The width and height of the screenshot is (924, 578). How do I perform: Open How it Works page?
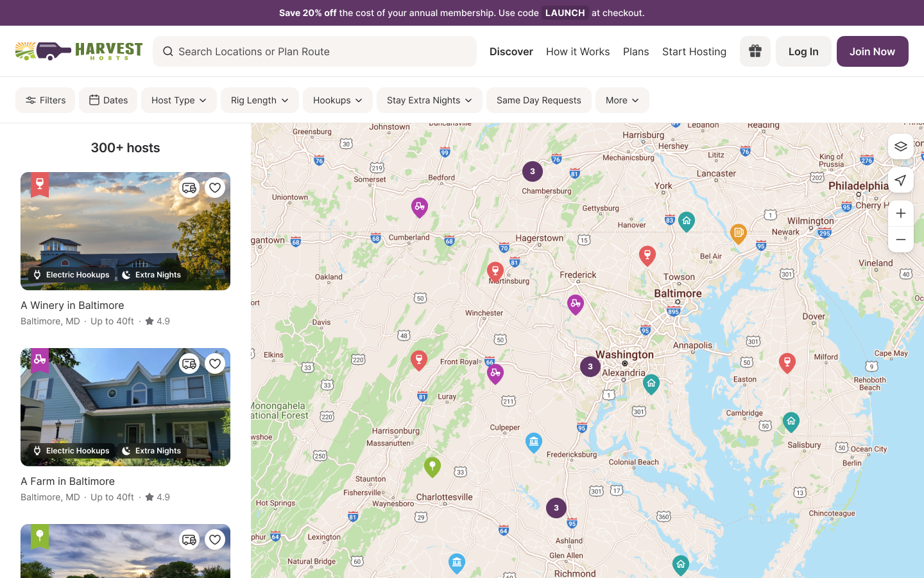(578, 51)
